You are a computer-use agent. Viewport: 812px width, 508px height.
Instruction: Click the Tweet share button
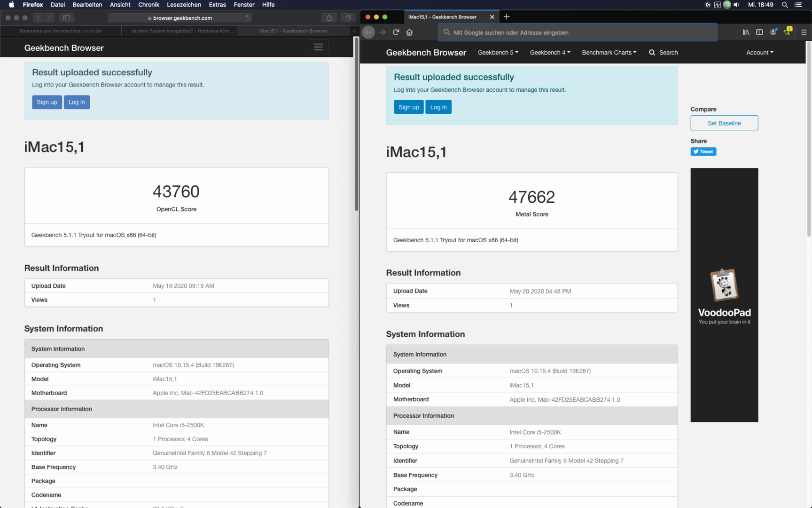click(x=703, y=151)
